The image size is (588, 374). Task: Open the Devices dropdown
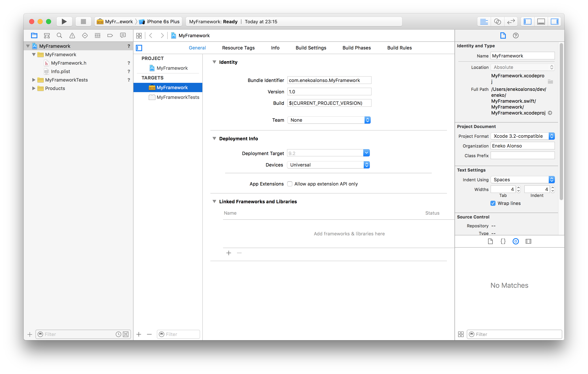[x=328, y=165]
